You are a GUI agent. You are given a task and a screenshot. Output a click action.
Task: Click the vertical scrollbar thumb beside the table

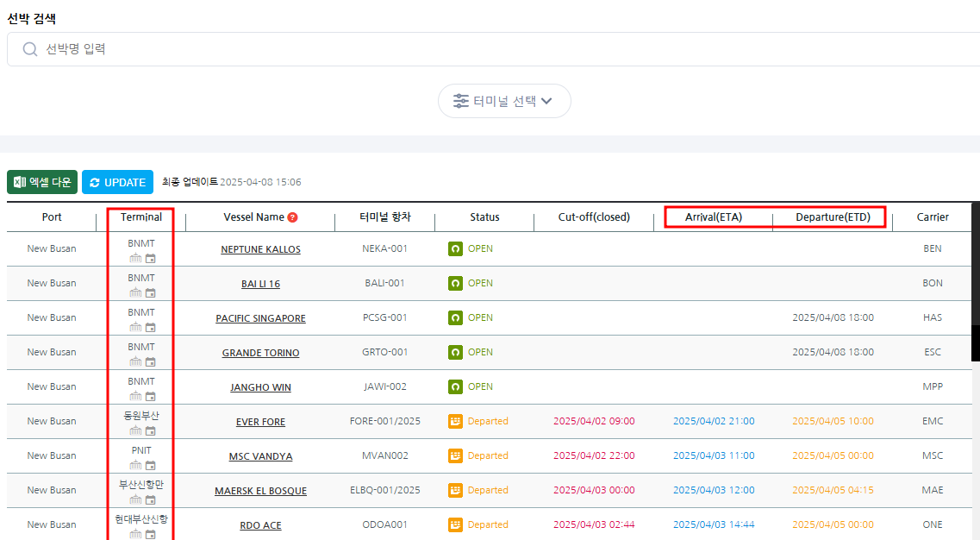tap(976, 343)
